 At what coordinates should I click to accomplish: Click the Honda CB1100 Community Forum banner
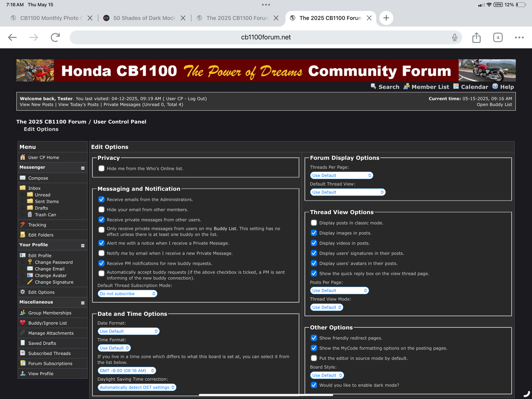pos(266,70)
